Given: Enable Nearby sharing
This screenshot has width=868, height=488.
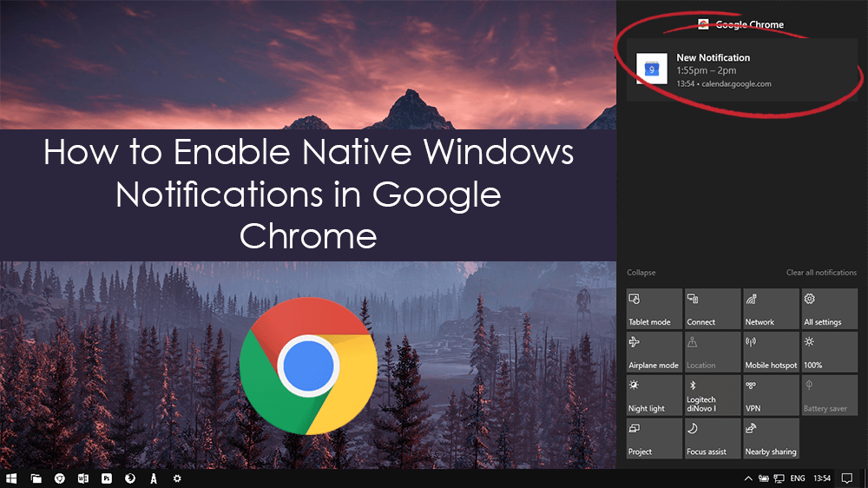Looking at the screenshot, I should 771,439.
